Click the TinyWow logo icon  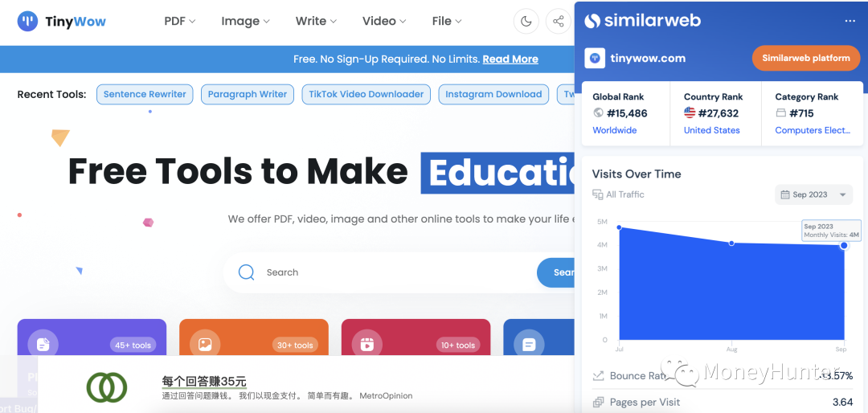coord(27,21)
